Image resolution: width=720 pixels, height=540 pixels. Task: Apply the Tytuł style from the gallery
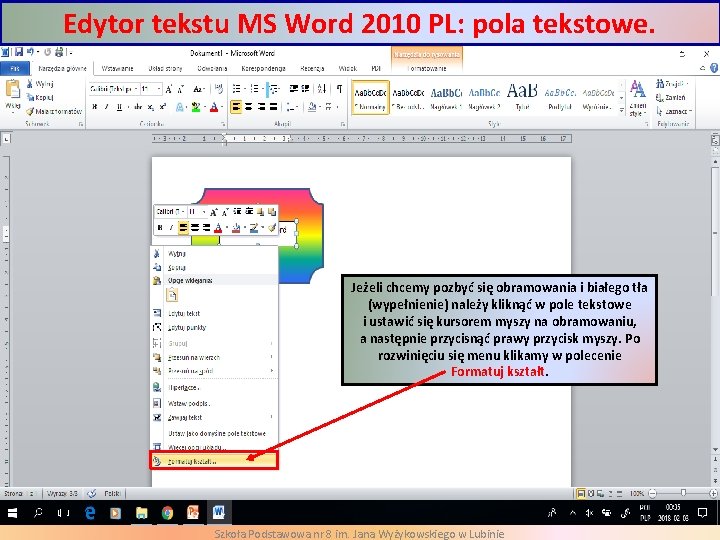click(x=522, y=97)
